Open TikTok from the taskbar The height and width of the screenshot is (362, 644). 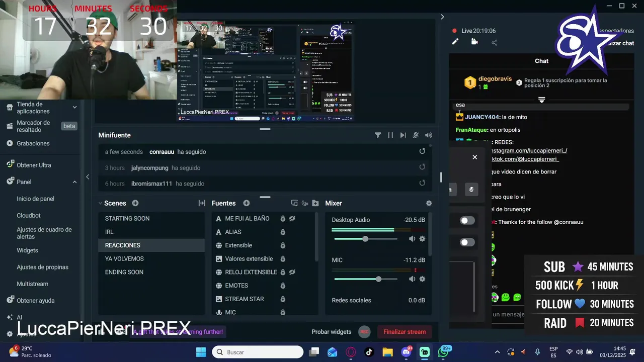369,352
